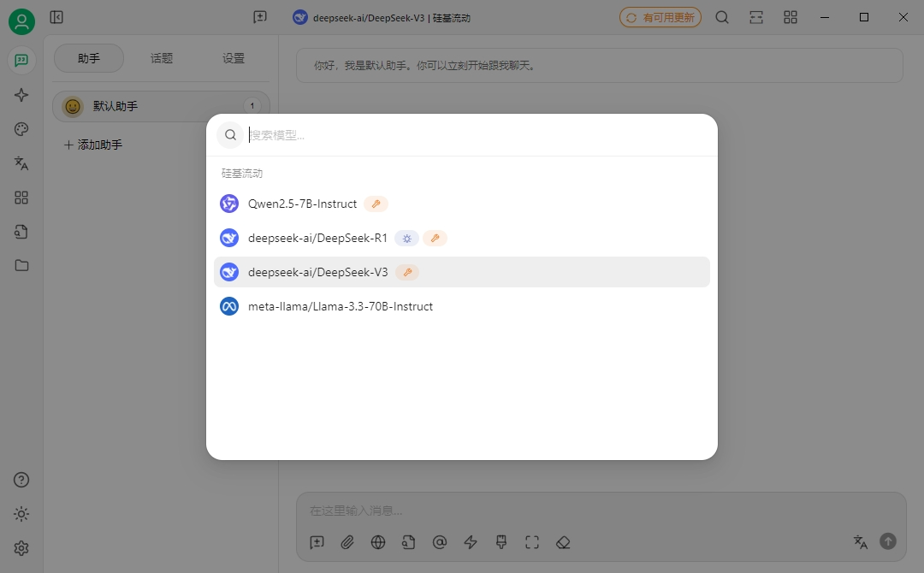Clear messages with the brush icon
Screen dimensions: 924x573
(x=501, y=542)
